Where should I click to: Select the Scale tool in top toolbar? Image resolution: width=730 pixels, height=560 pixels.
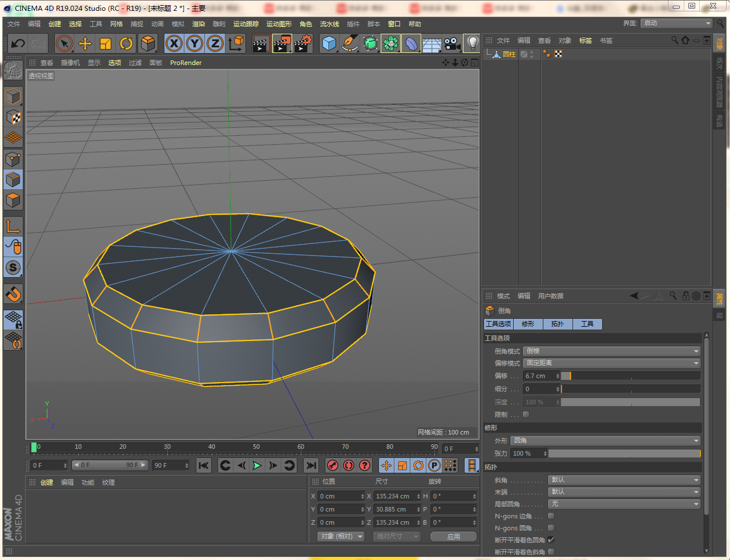(106, 43)
